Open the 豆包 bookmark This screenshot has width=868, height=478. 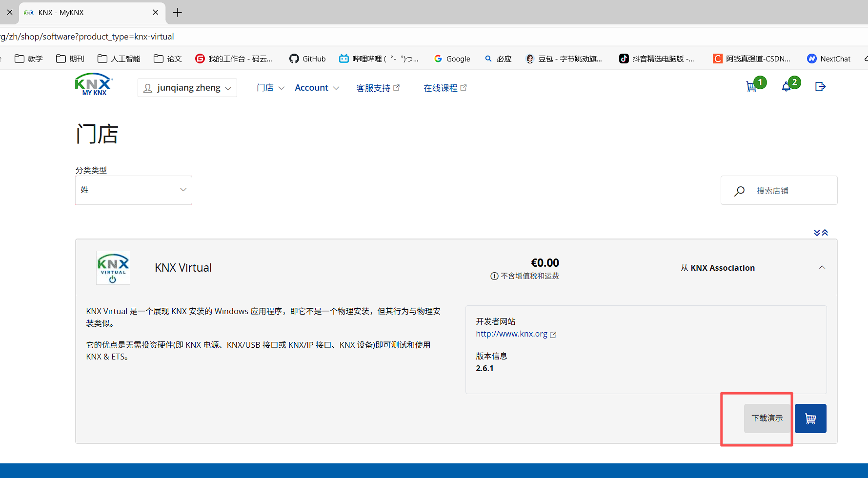(x=564, y=59)
